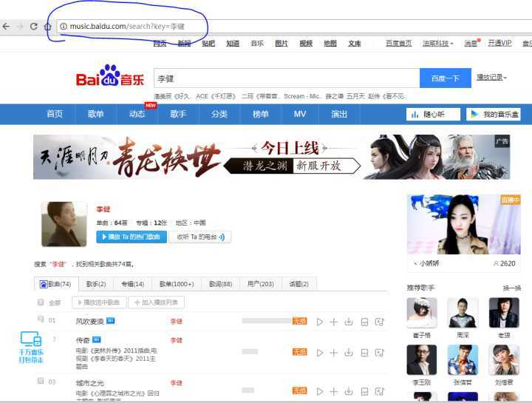Screen dimensions: 532x403
Task: Open 动态 in the blue navigation bar
Action: [137, 114]
